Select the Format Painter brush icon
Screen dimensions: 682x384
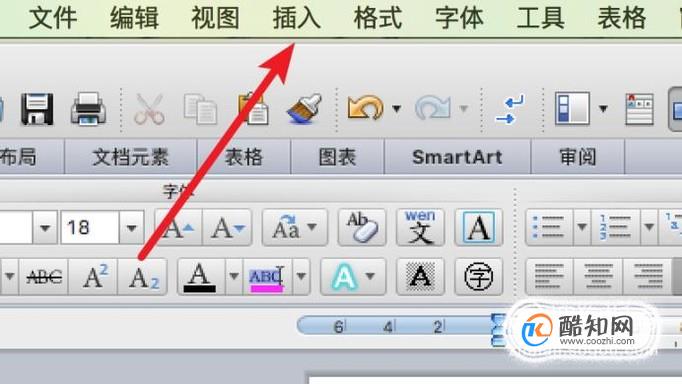click(x=304, y=108)
